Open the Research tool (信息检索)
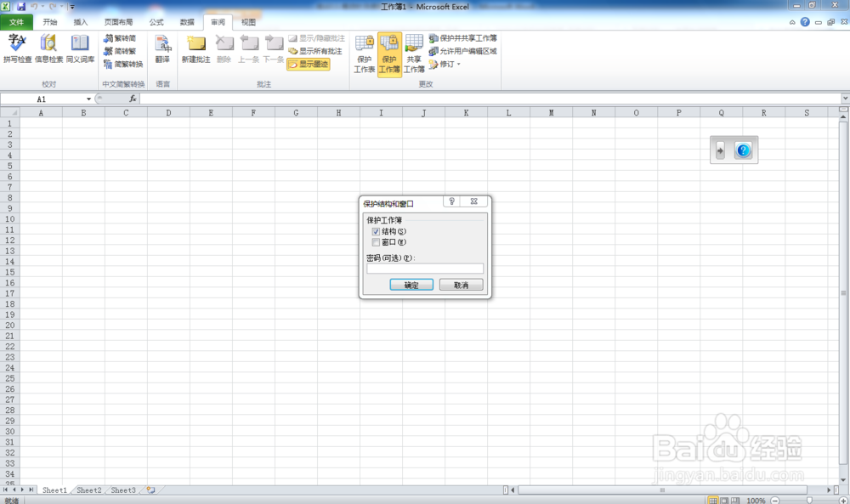 pos(48,48)
